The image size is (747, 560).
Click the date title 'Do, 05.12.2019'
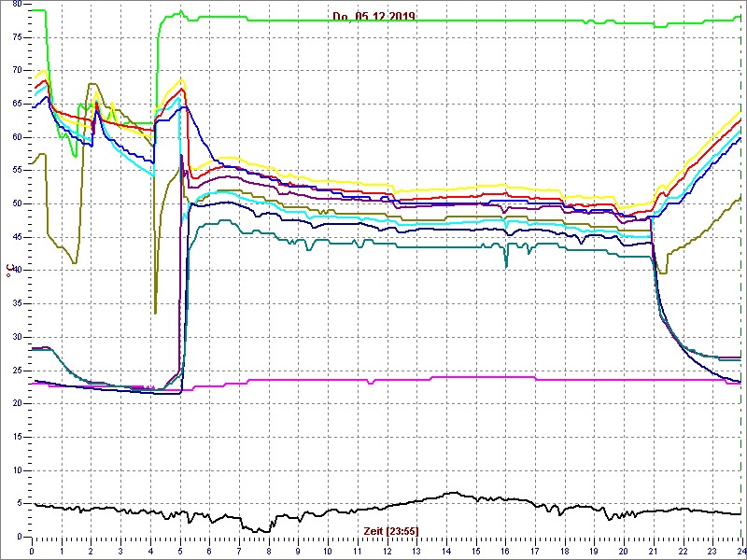[x=374, y=17]
